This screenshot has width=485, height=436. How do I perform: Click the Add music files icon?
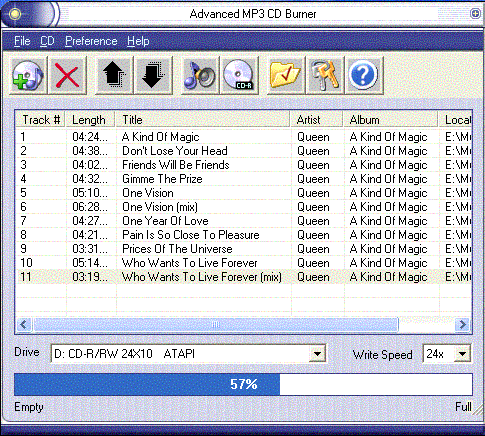(x=28, y=75)
